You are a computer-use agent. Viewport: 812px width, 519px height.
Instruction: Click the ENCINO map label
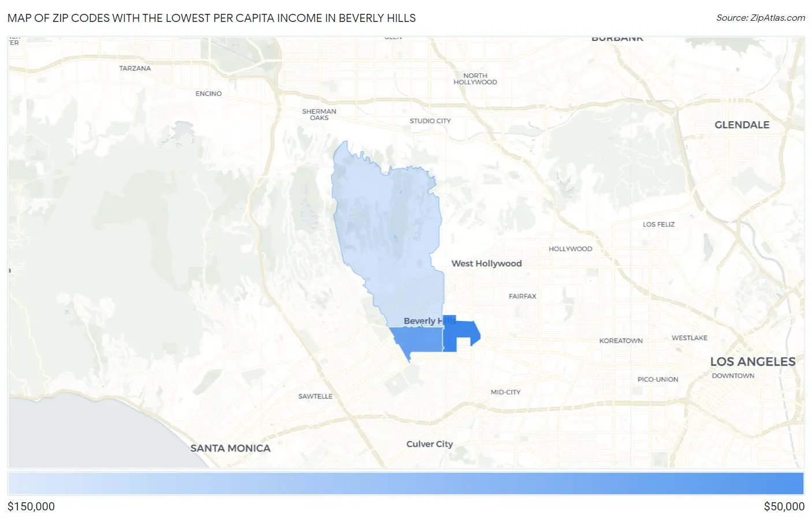tap(208, 94)
